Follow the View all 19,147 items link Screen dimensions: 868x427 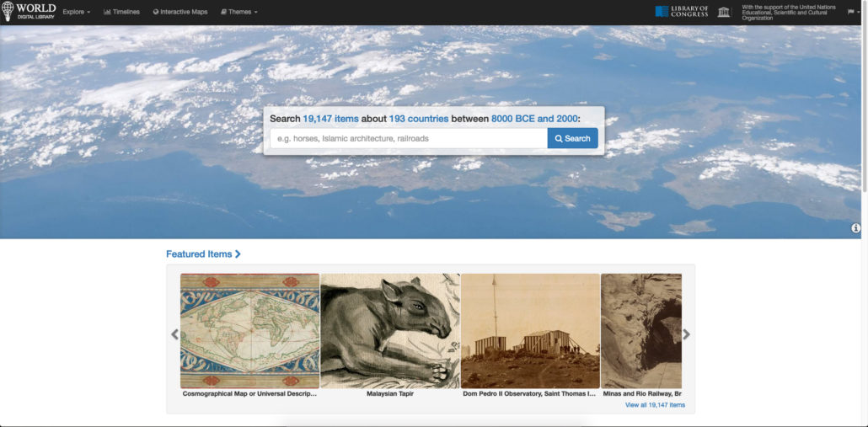[x=655, y=405]
